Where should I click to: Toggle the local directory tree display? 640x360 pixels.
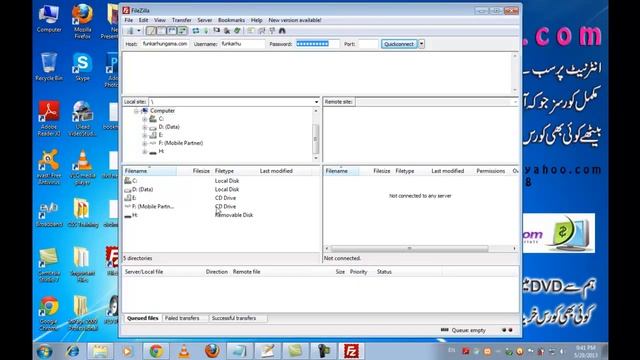tap(162, 31)
